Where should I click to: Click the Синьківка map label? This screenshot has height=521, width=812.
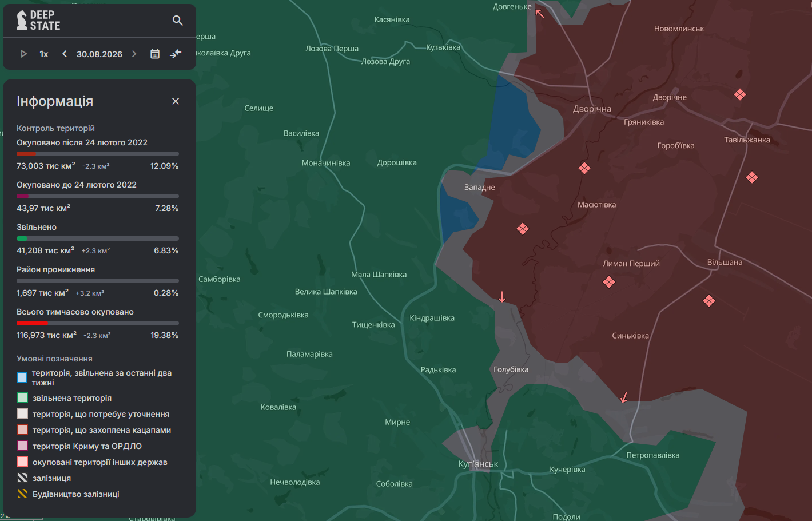coord(631,336)
